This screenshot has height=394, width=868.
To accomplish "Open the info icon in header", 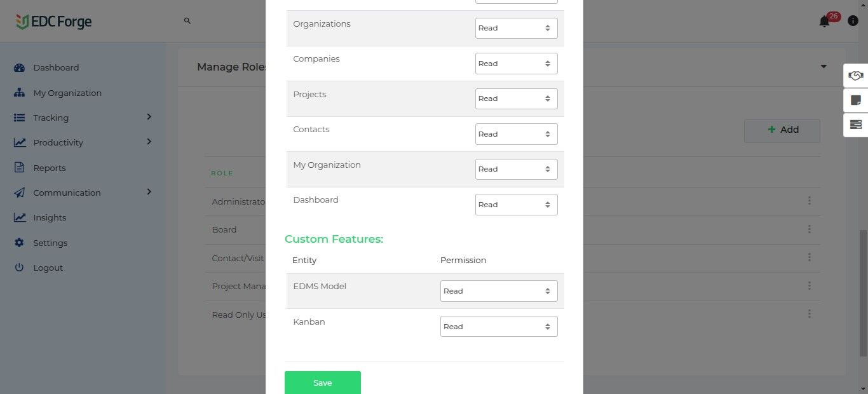I will pos(853,22).
